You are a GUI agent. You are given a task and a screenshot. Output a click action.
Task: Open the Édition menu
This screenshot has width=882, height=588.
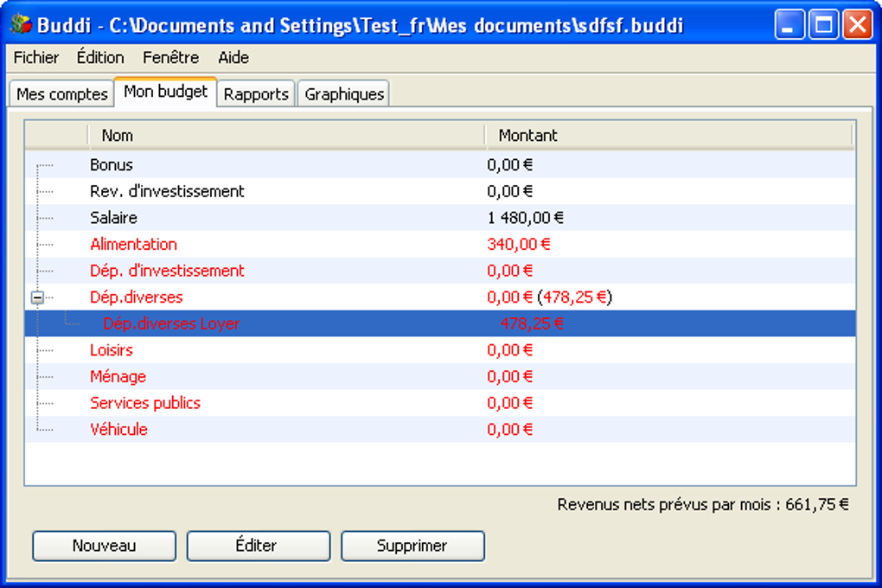(100, 58)
